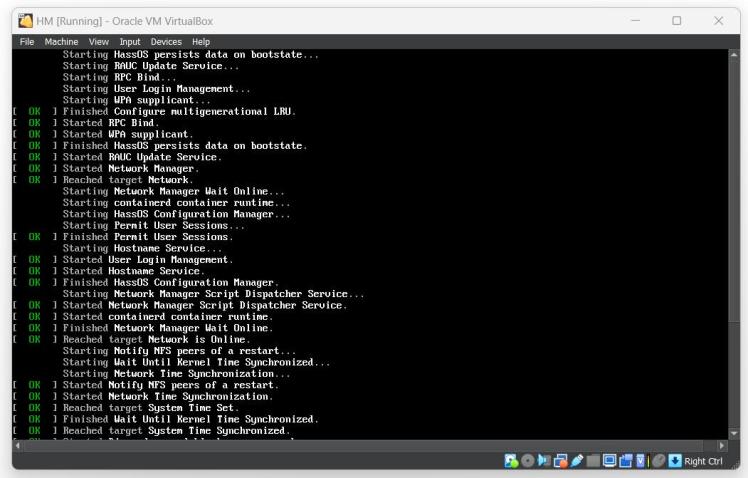Maximize the VirtualBox window
Image resolution: width=748 pixels, height=478 pixels.
click(x=676, y=21)
